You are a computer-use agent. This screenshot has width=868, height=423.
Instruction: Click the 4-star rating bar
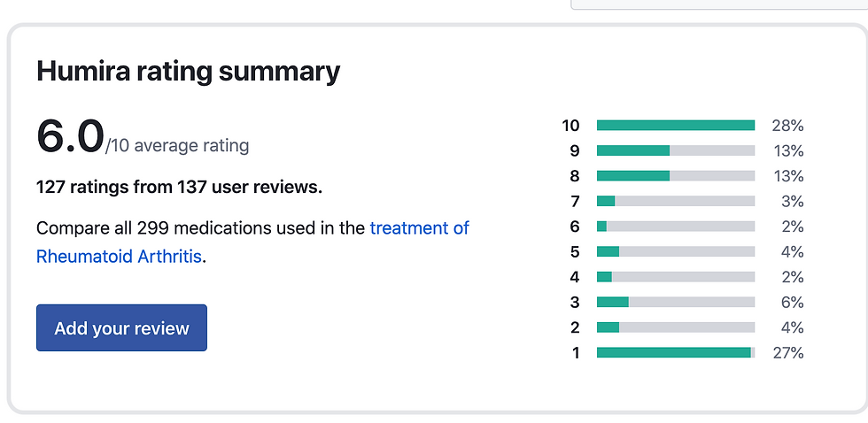point(675,277)
